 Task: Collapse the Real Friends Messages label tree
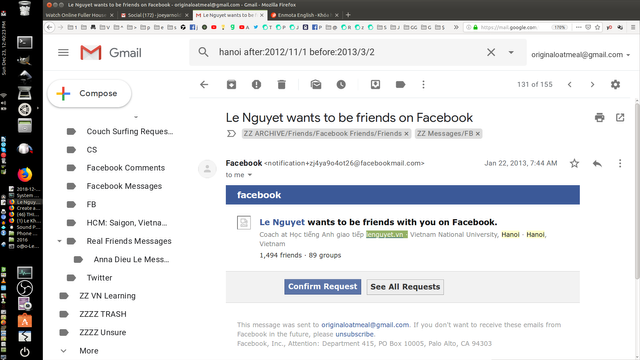60,241
